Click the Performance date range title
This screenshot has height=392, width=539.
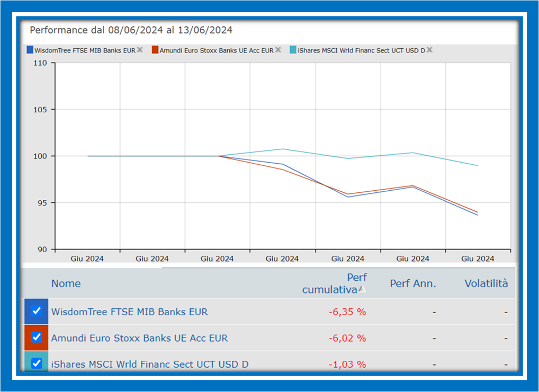point(131,30)
